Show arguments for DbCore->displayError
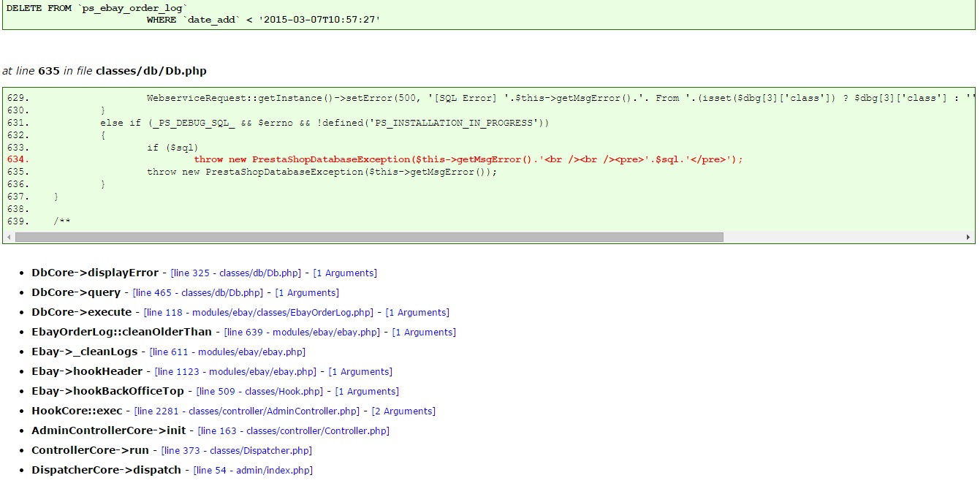This screenshot has width=980, height=486. click(345, 273)
